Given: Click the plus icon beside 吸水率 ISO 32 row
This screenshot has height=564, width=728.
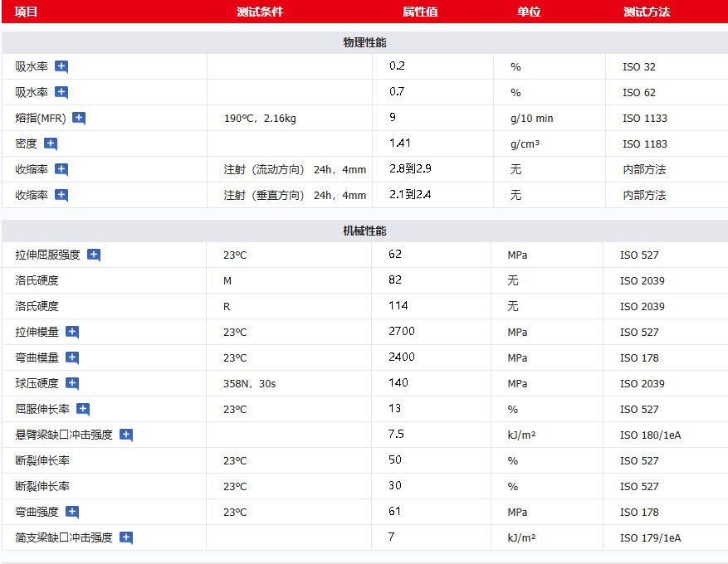Looking at the screenshot, I should point(61,67).
